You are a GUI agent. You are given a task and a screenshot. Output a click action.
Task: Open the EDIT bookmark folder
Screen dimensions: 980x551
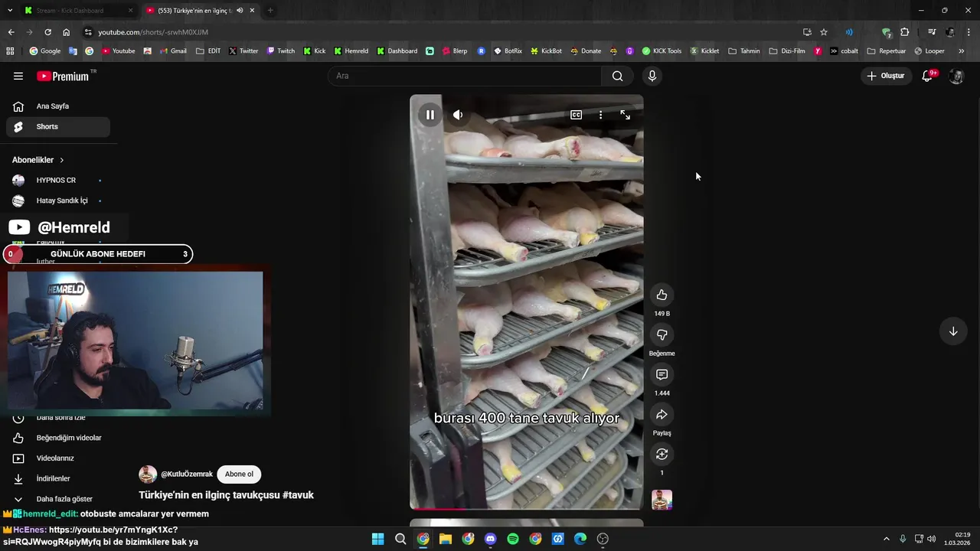(207, 51)
